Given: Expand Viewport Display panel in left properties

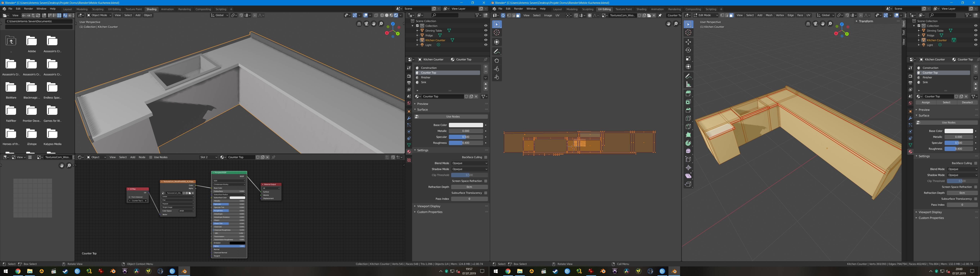Looking at the screenshot, I should click(x=428, y=206).
